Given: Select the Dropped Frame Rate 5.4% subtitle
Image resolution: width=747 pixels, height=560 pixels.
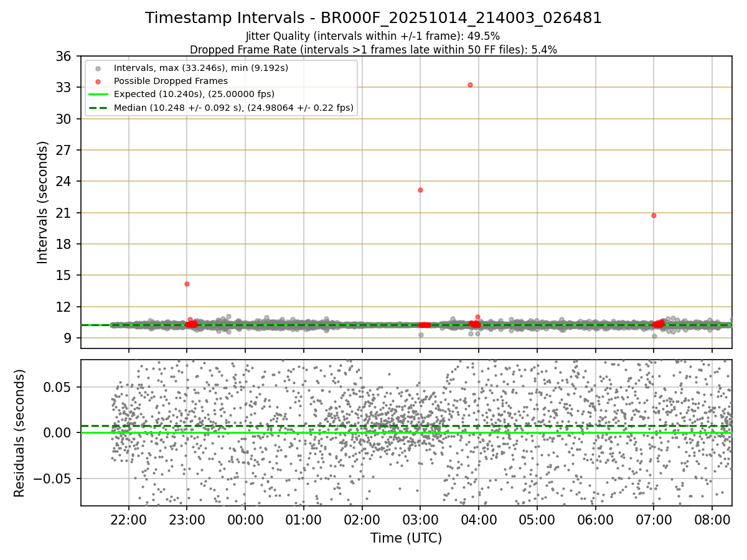Looking at the screenshot, I should [x=373, y=49].
